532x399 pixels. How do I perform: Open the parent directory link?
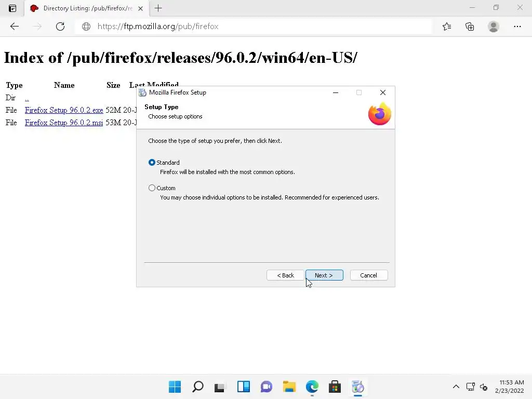pyautogui.click(x=27, y=98)
